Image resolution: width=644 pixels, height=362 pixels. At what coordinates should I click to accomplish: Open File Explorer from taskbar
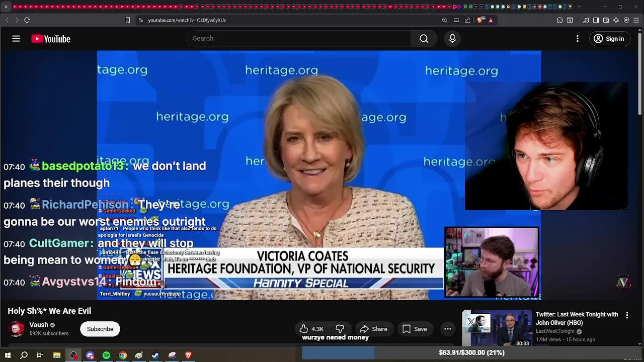point(57,355)
